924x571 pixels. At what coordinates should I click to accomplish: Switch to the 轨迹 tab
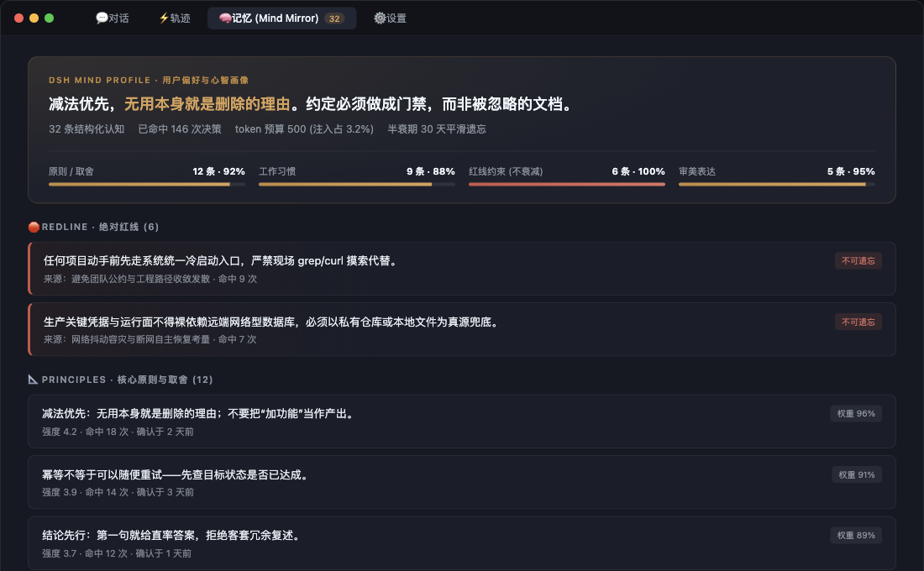(x=175, y=18)
